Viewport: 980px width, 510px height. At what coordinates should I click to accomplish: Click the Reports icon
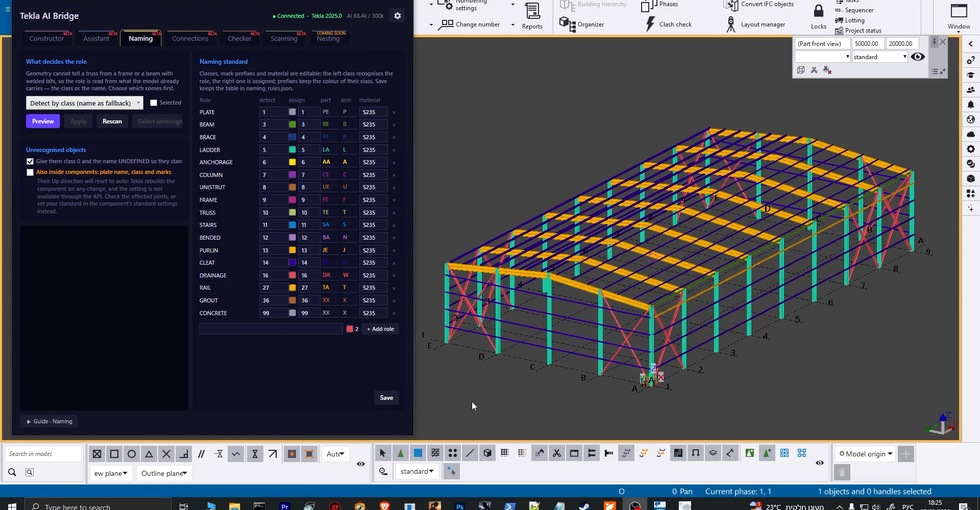coord(532,11)
